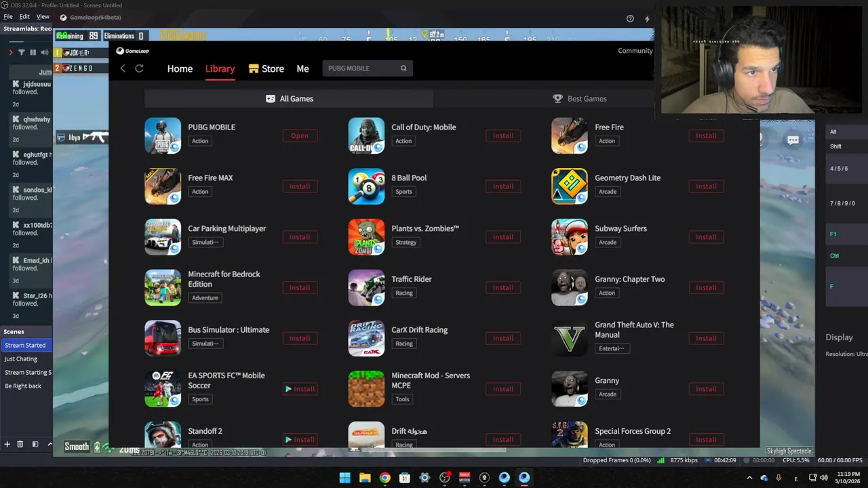Click the Bus Simulator : Ultimate icon
This screenshot has width=868, height=488.
tap(163, 338)
